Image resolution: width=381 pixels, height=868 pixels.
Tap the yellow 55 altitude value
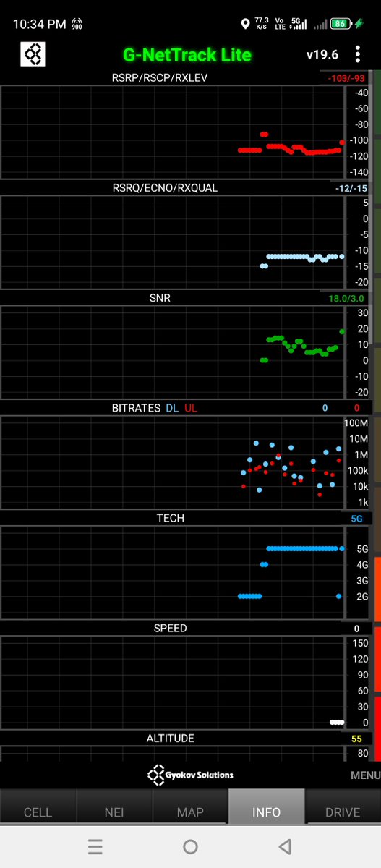(356, 739)
